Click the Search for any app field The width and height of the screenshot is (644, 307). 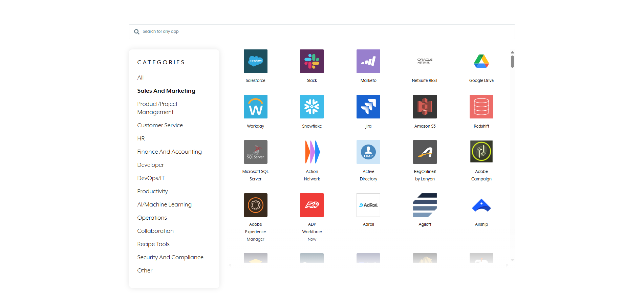322,31
